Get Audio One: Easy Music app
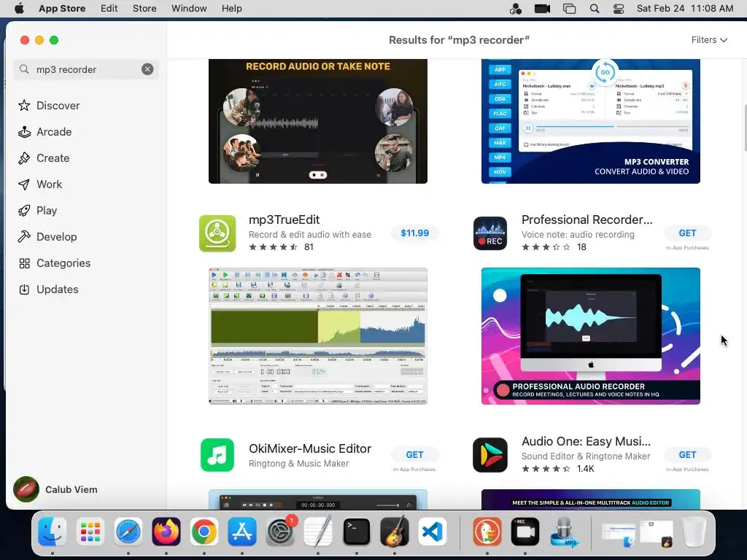 (687, 455)
